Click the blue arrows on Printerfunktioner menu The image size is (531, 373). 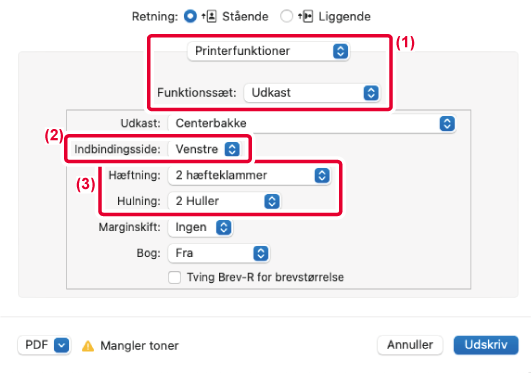(340, 51)
